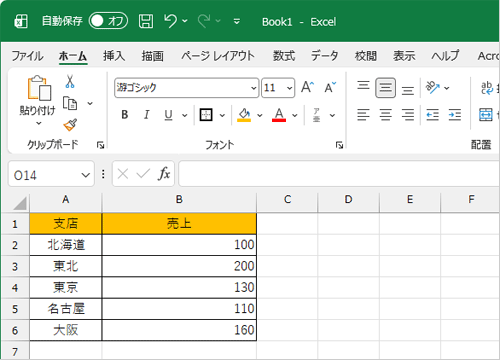
Task: Open the 描画 tab
Action: (x=153, y=56)
